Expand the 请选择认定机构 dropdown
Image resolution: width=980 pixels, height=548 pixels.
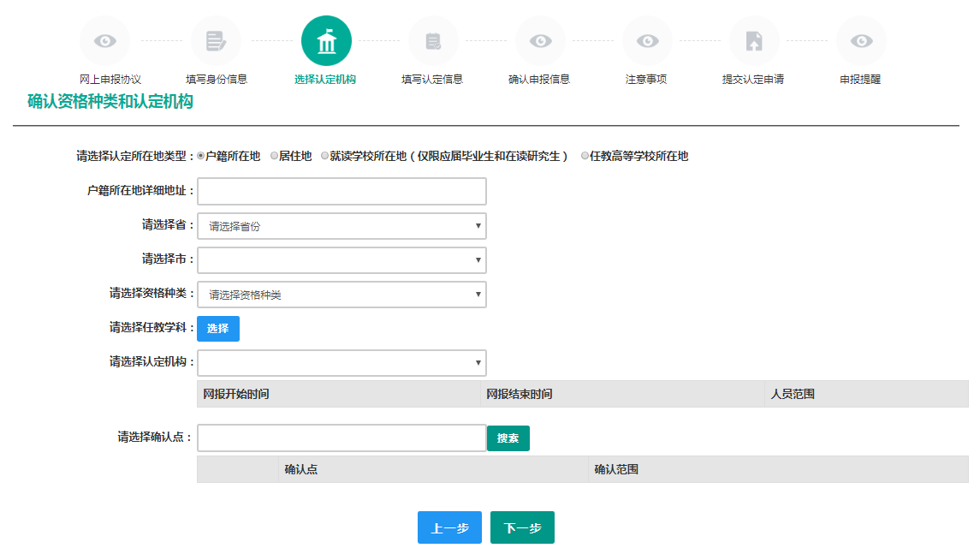click(x=342, y=363)
